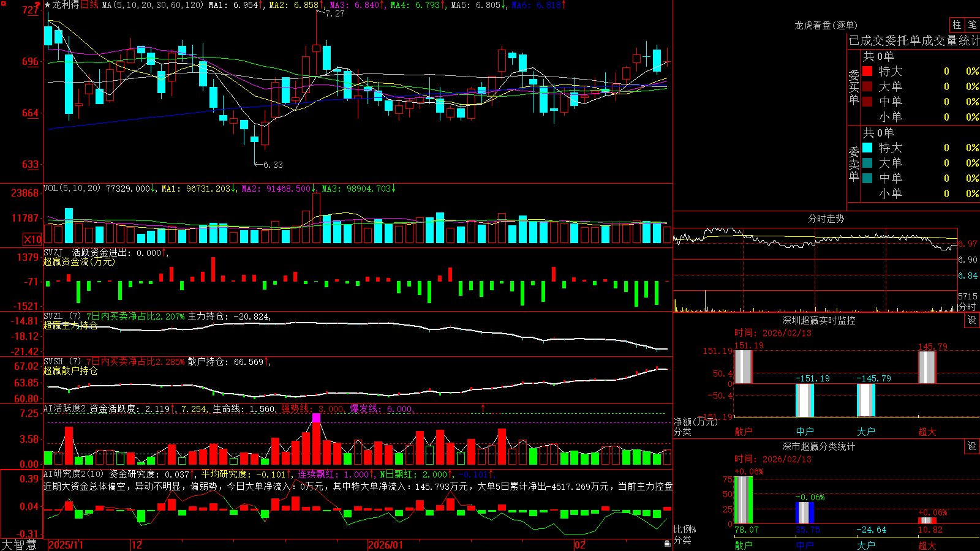Click the lock icon at the timeline's right end
980x551 pixels.
pyautogui.click(x=667, y=544)
